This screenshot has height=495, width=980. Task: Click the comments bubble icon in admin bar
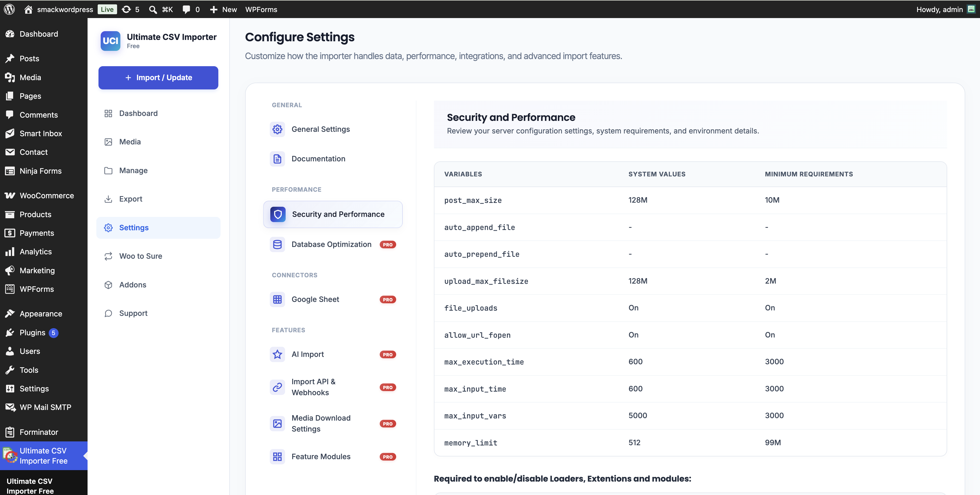coord(186,9)
